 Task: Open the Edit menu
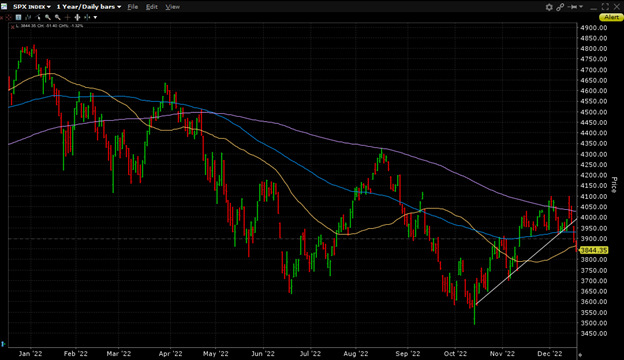click(x=152, y=7)
